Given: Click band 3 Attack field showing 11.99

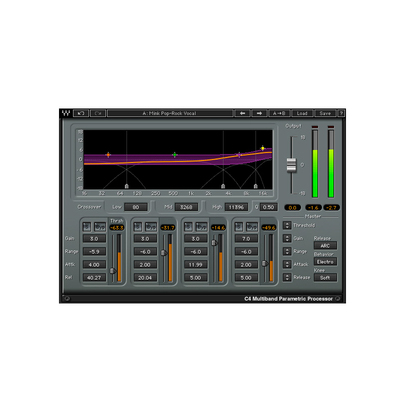Looking at the screenshot, I should pyautogui.click(x=196, y=265).
